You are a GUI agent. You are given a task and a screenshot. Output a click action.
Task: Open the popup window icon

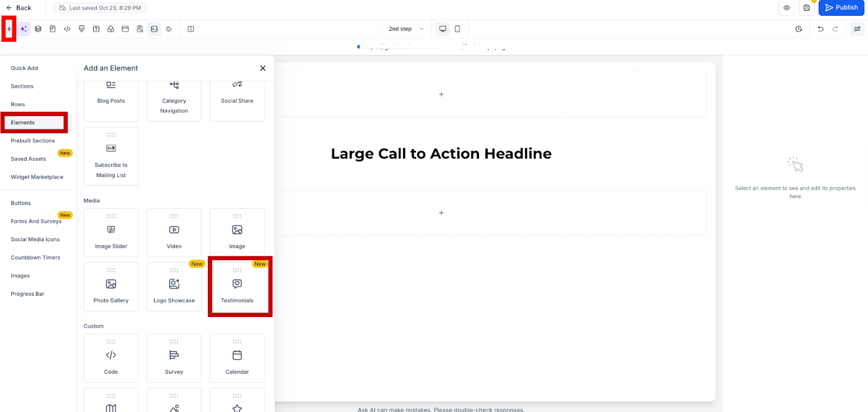[x=125, y=29]
